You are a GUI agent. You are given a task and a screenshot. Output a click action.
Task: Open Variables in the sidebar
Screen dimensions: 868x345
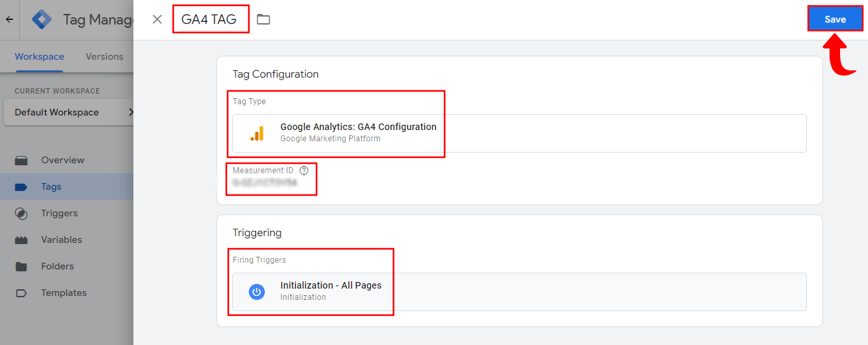pos(66,240)
